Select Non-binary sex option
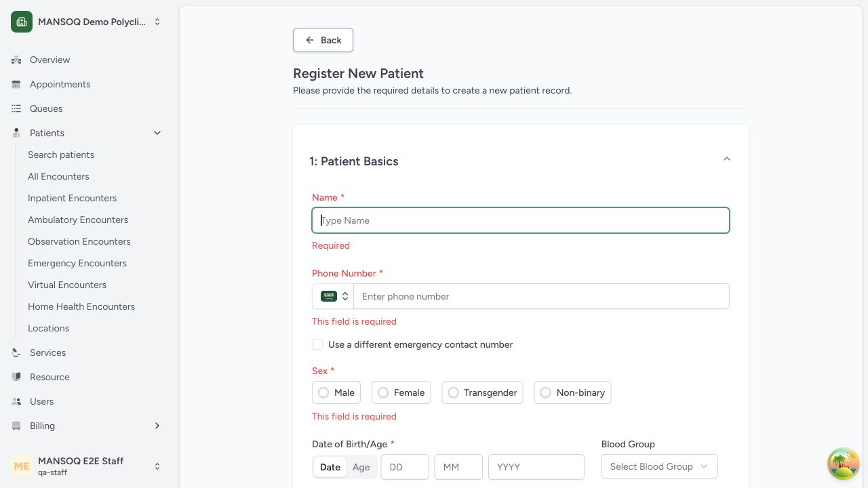Image resolution: width=868 pixels, height=488 pixels. tap(572, 392)
